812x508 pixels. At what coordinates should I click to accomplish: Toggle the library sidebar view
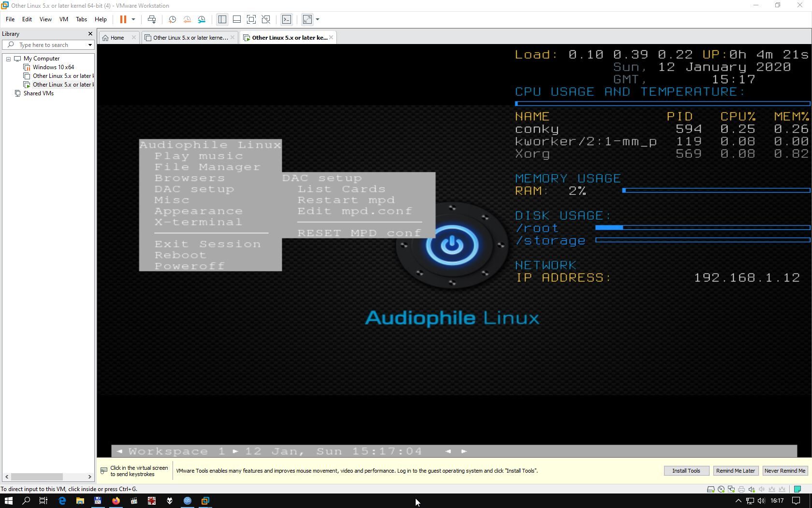pos(222,19)
